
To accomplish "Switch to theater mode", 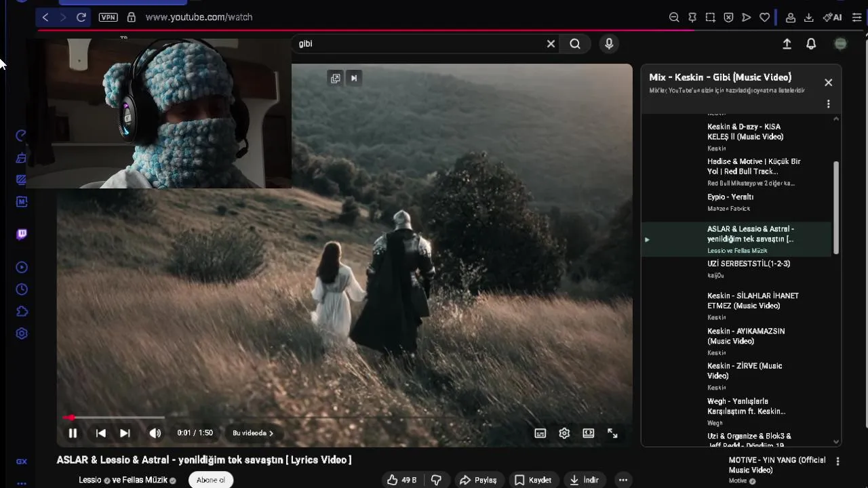I will 589,434.
